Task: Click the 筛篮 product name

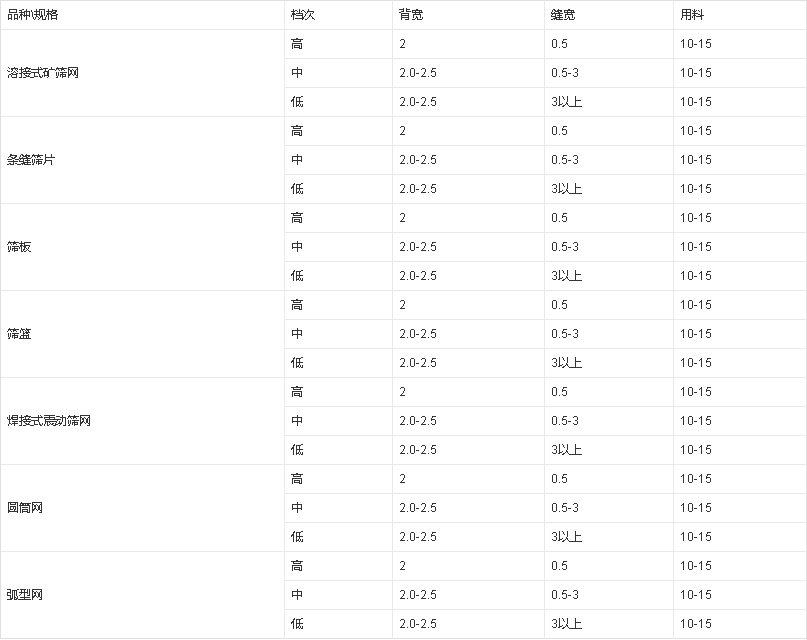Action: click(19, 334)
